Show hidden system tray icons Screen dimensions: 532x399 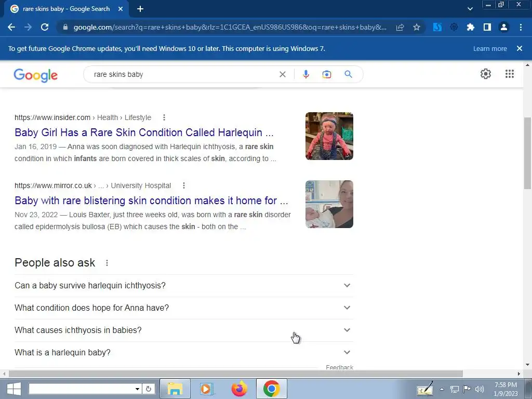[x=442, y=389]
